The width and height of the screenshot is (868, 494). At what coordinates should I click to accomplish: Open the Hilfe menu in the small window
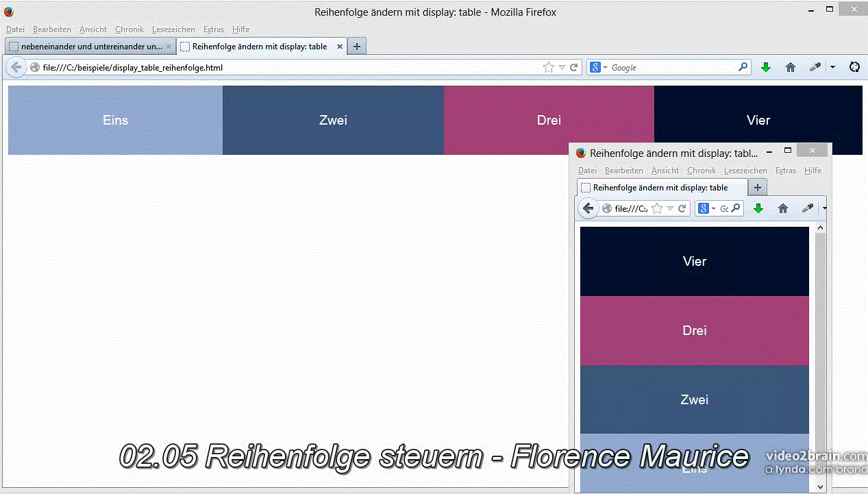tap(813, 171)
